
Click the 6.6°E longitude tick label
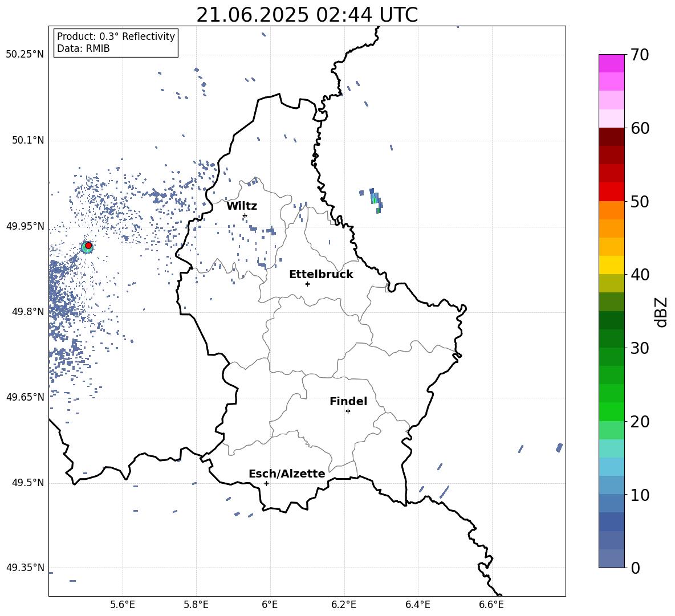tap(491, 605)
